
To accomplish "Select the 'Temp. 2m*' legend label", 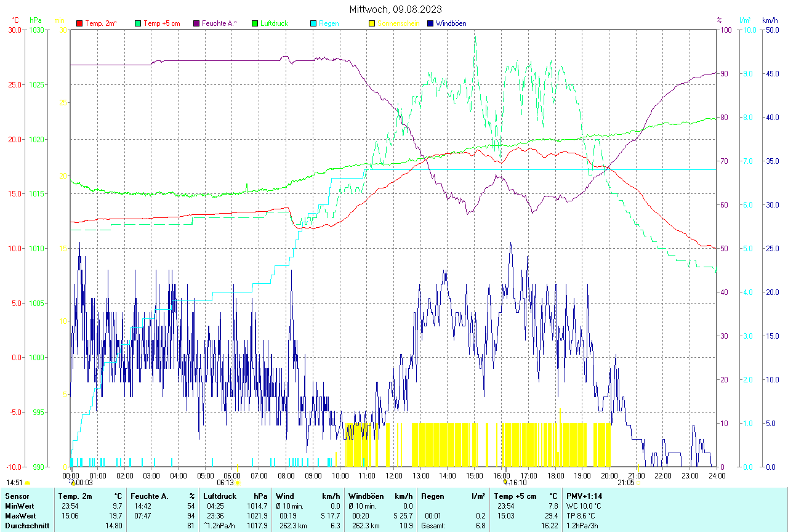I will (x=101, y=23).
